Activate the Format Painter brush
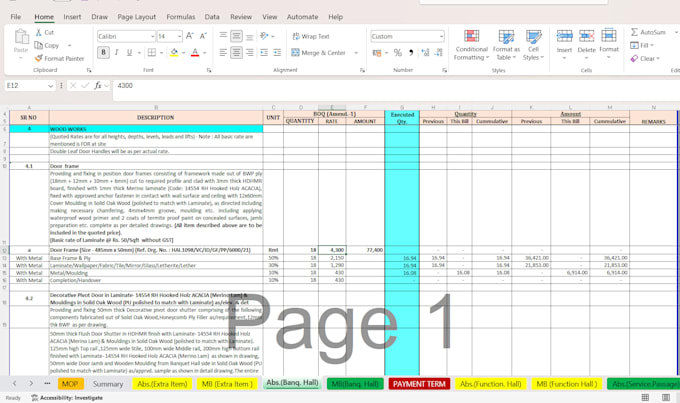 pos(39,58)
